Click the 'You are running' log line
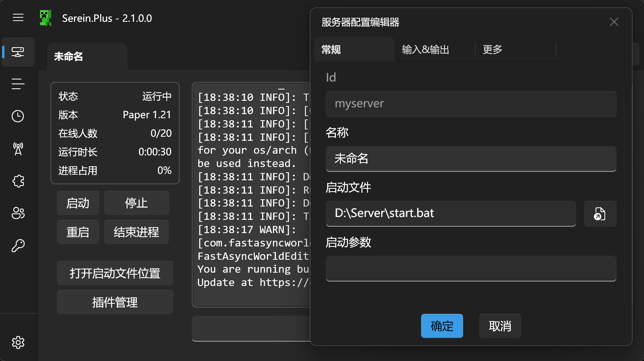 pyautogui.click(x=254, y=269)
